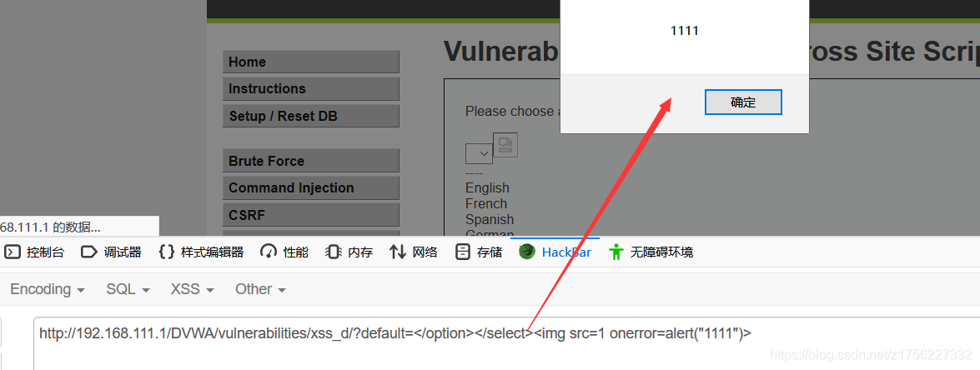Expand the SQL dropdown menu

click(x=128, y=289)
